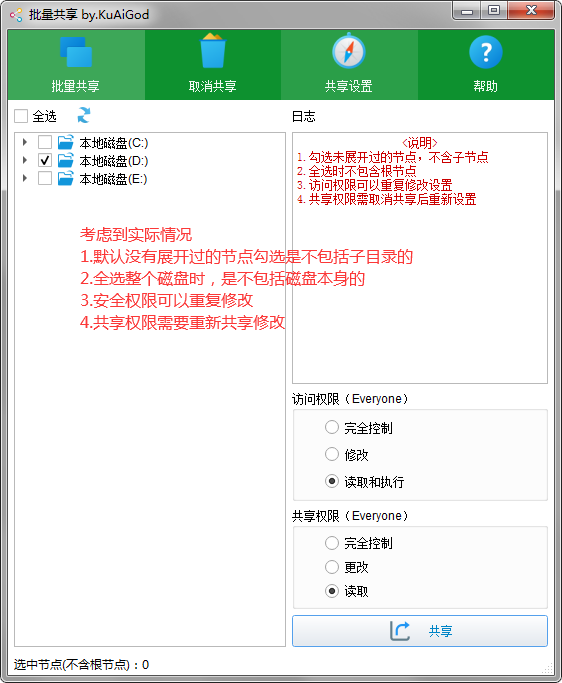
Task: Close the 批量共享 window
Action: tap(531, 11)
